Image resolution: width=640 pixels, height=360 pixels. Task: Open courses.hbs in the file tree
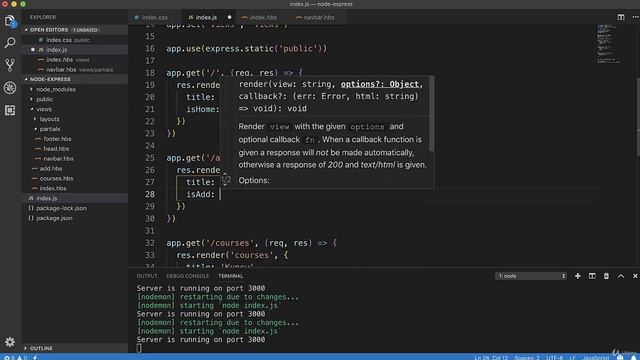pos(56,178)
